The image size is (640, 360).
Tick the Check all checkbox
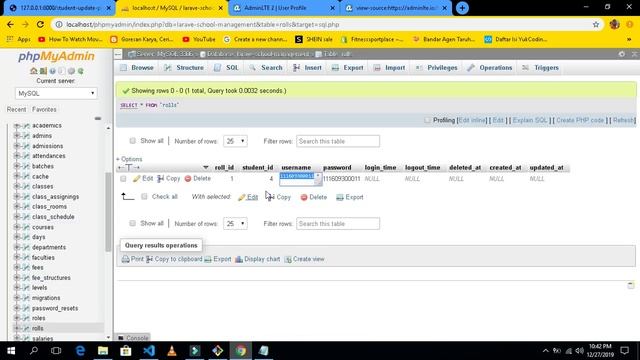pos(144,197)
